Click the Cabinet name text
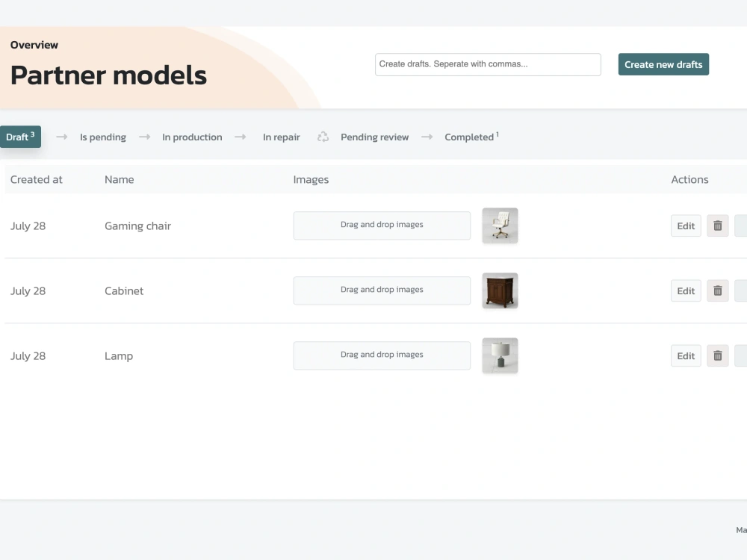Image resolution: width=747 pixels, height=560 pixels. (124, 291)
